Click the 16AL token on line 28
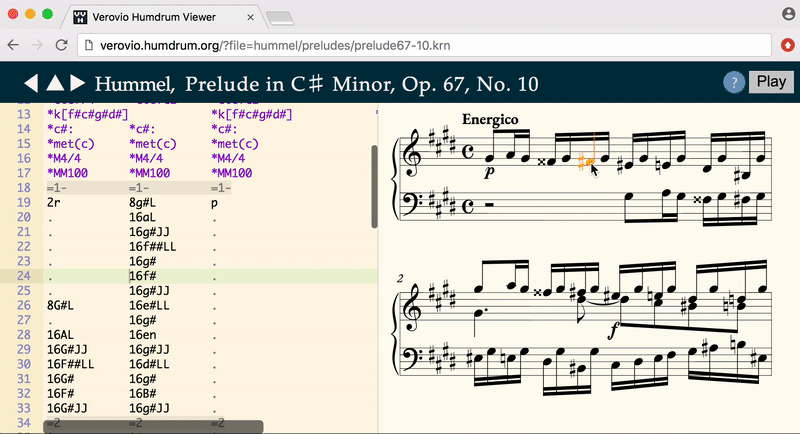 pyautogui.click(x=60, y=335)
